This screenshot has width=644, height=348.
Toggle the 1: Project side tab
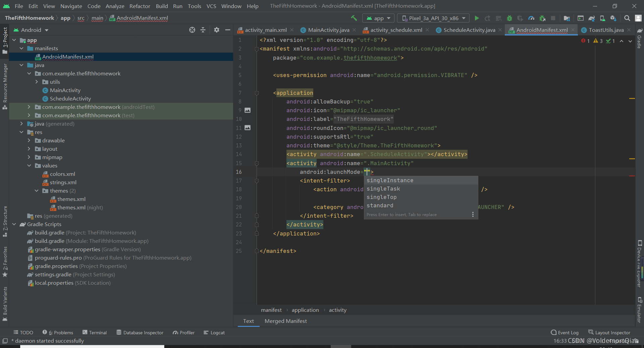tap(5, 41)
